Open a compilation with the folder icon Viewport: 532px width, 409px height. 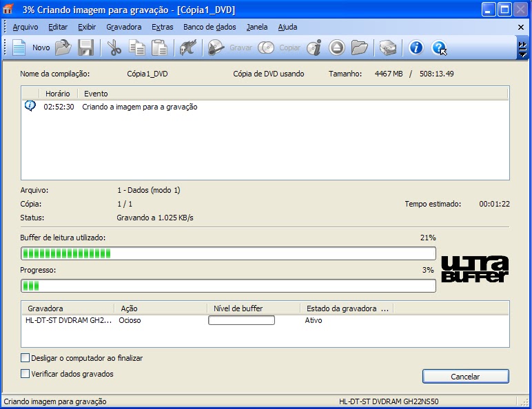click(63, 48)
